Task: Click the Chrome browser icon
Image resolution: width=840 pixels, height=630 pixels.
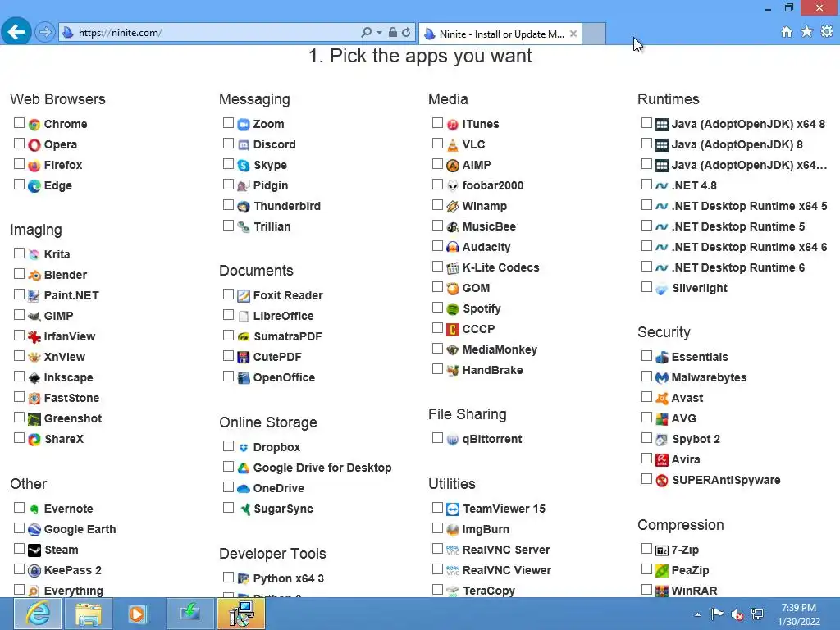Action: point(34,125)
